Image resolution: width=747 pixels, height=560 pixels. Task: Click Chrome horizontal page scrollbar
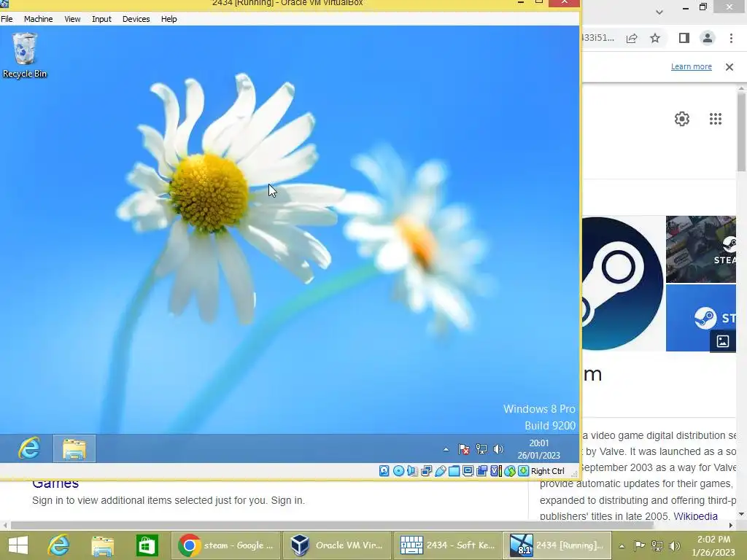pyautogui.click(x=332, y=525)
